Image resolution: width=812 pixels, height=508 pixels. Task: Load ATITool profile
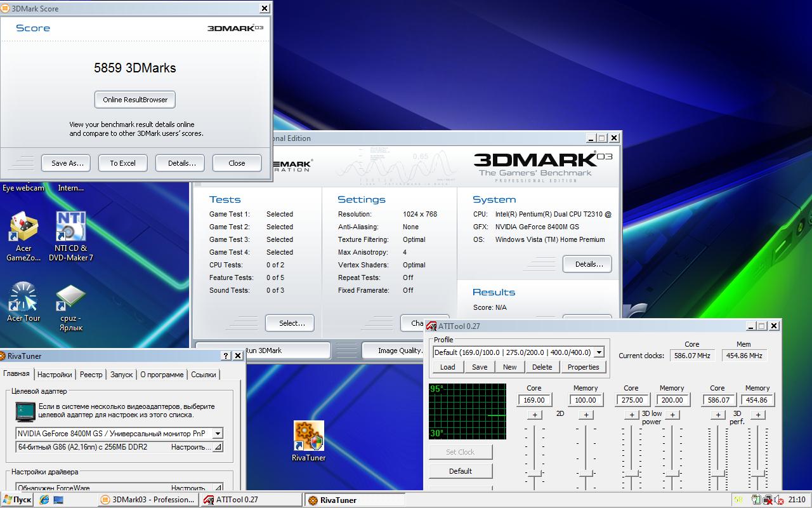[x=448, y=367]
